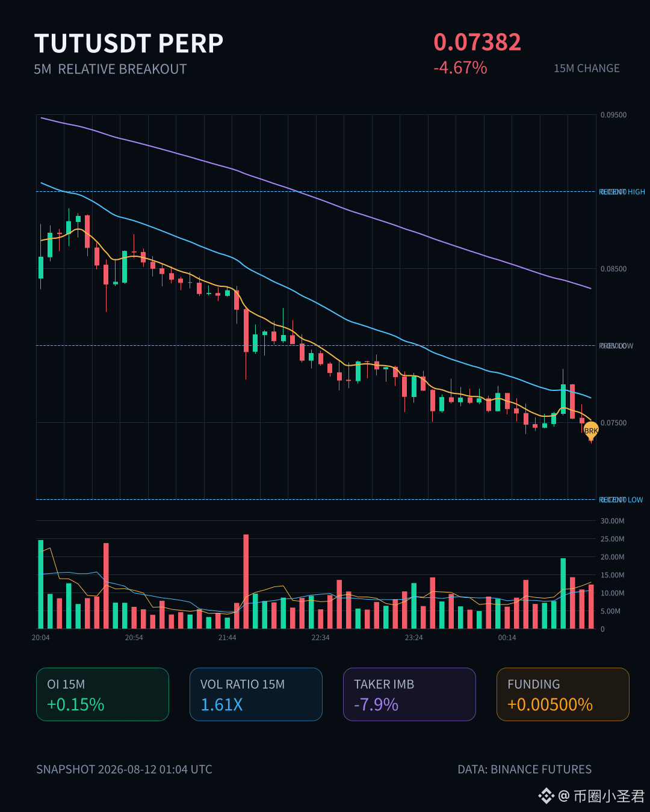Click the 0.07500 price axis label
This screenshot has height=812, width=650.
pos(613,423)
